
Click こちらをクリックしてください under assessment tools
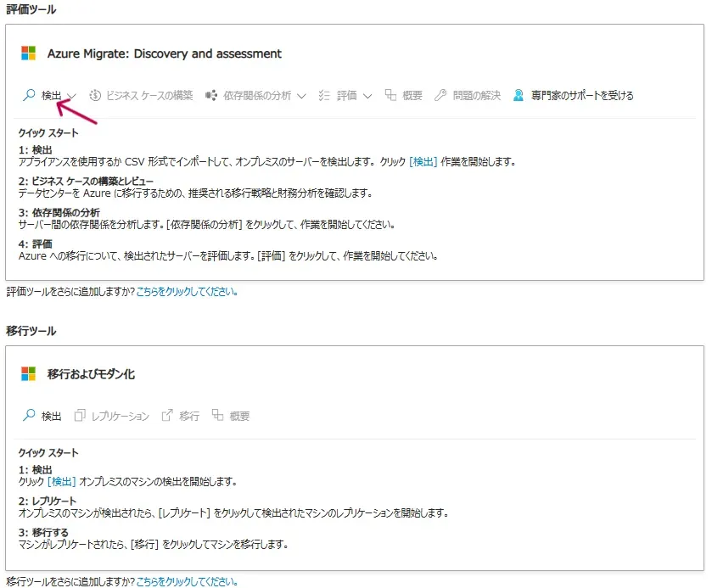click(187, 292)
